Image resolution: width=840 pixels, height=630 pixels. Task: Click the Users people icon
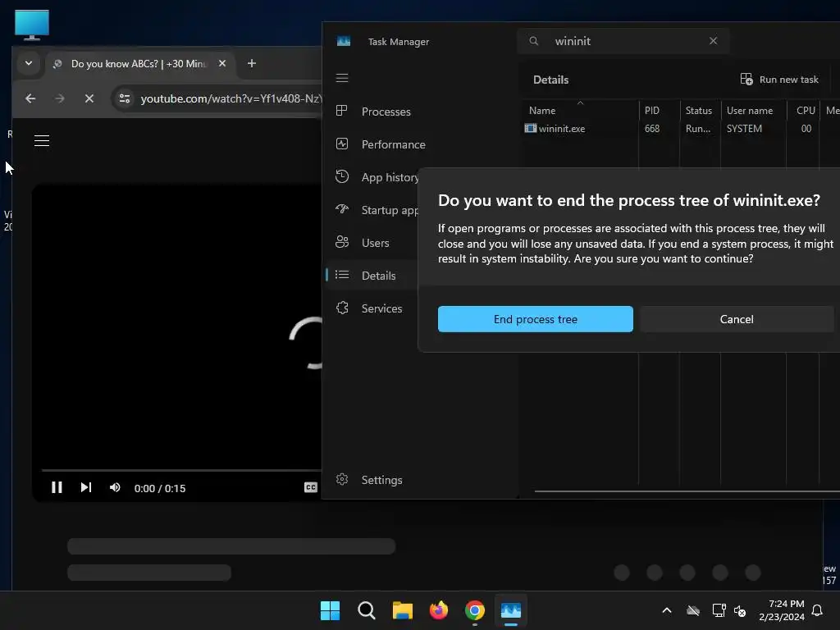point(342,242)
